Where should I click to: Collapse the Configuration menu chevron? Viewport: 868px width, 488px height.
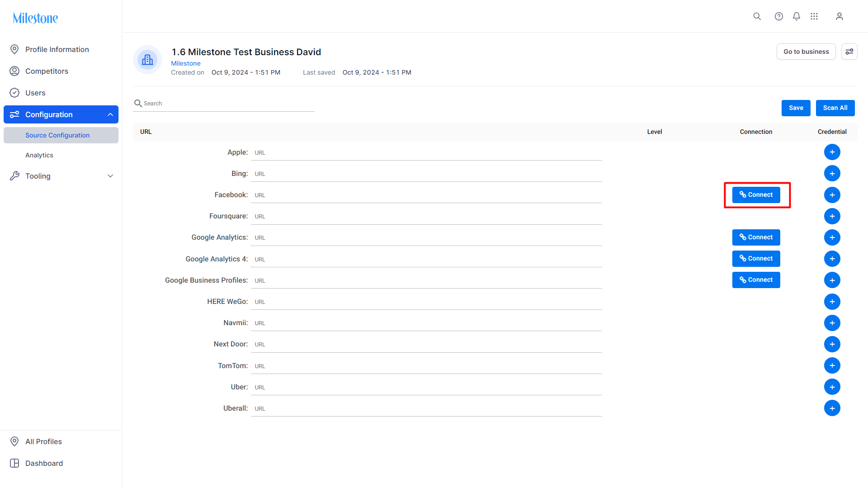tap(110, 114)
